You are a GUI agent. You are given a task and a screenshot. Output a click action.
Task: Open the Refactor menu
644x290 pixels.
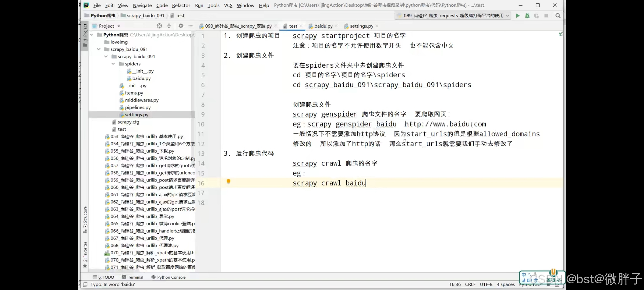181,5
